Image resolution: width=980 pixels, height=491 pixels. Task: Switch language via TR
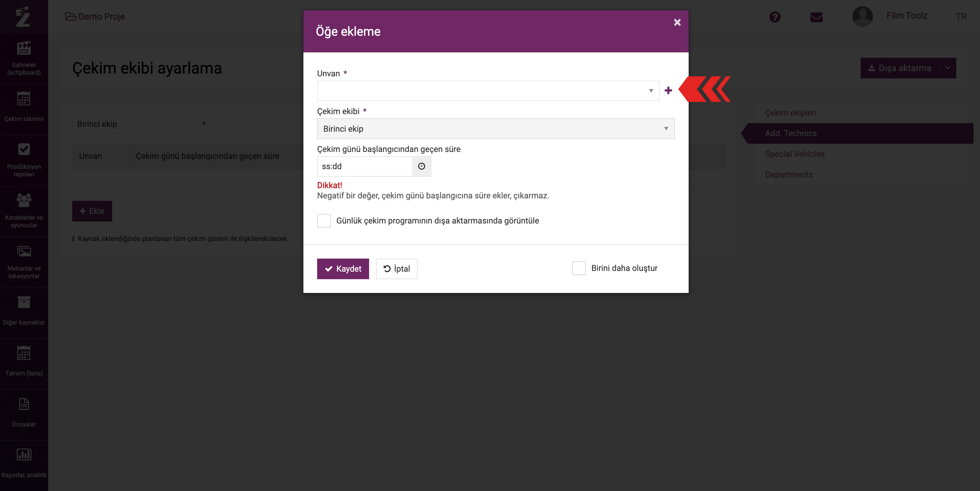(x=961, y=17)
